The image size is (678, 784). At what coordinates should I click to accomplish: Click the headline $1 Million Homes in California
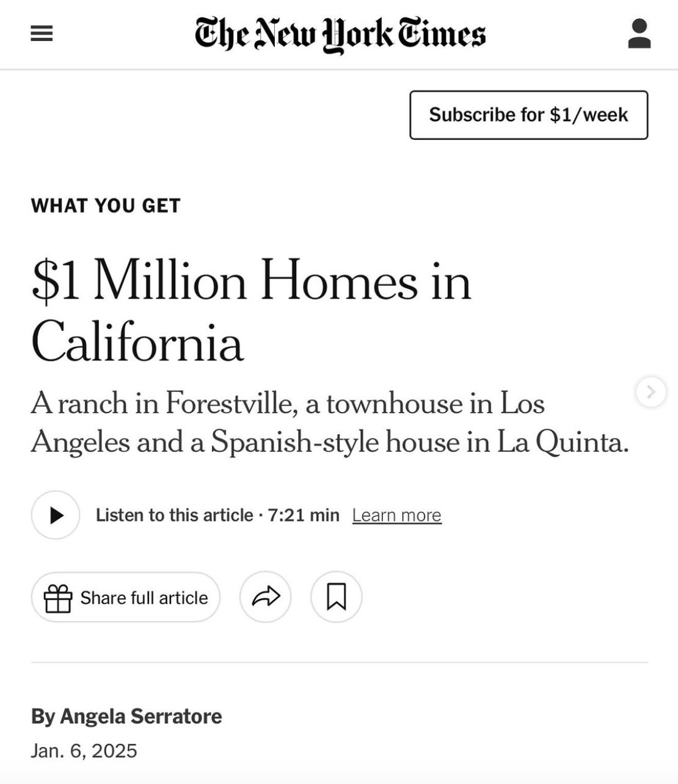point(251,312)
